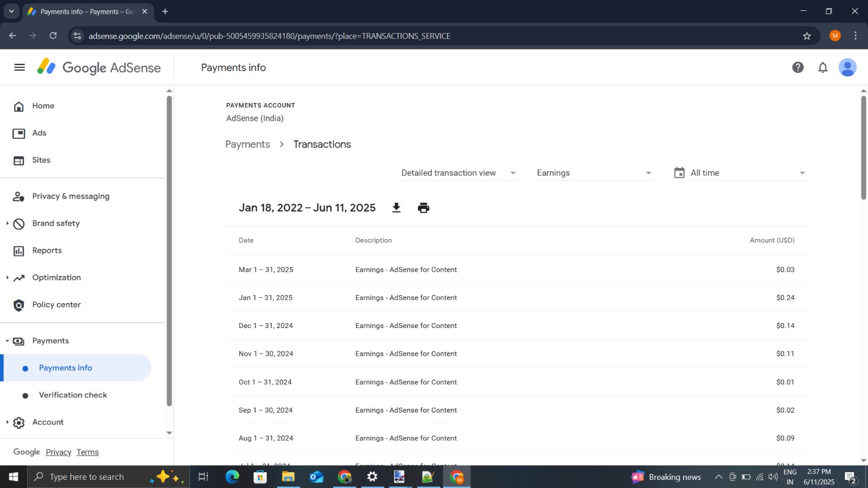Open the main hamburger menu
The image size is (868, 488).
point(20,67)
